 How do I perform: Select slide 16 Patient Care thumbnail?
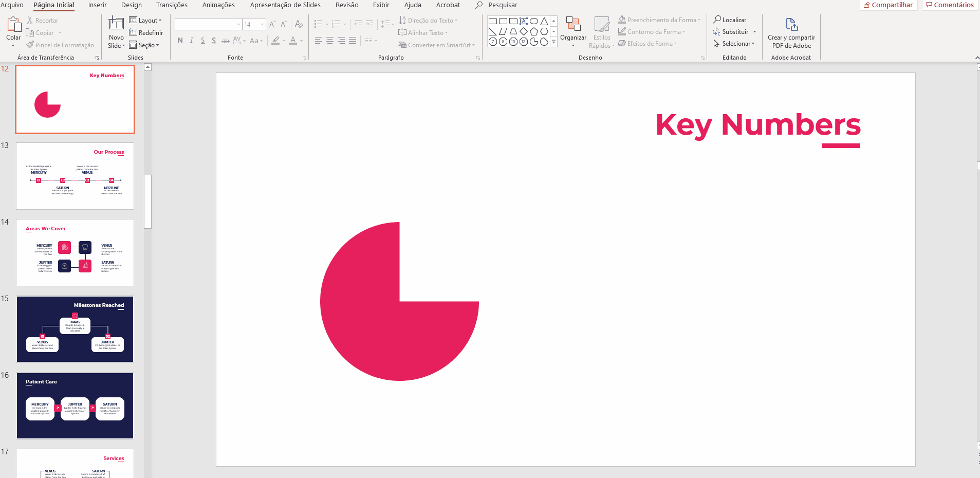coord(75,406)
